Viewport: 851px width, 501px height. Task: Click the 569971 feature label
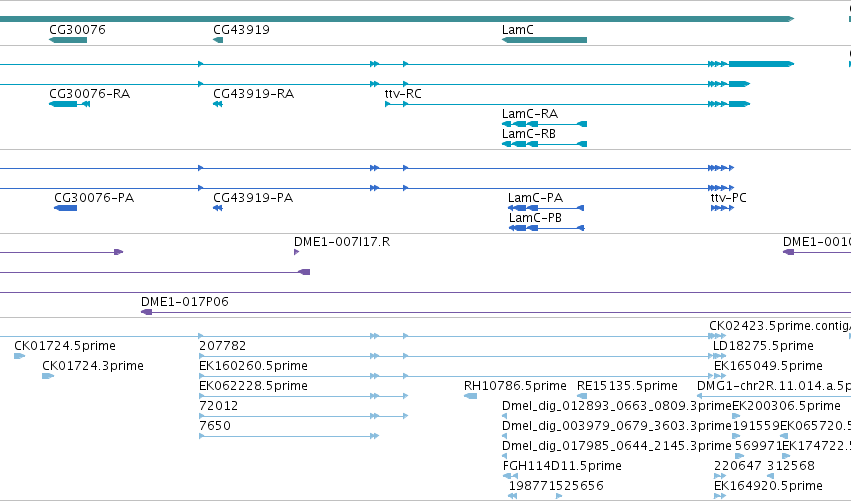coord(758,446)
